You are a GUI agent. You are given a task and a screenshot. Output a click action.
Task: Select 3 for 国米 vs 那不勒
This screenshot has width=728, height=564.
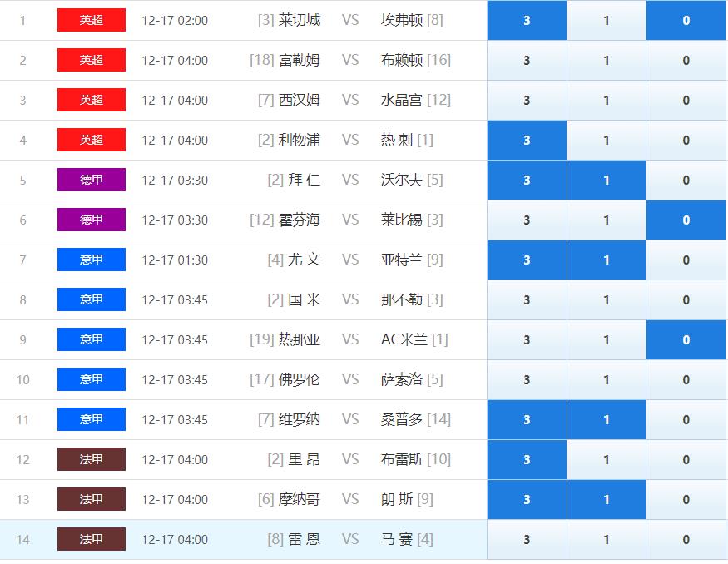coord(527,299)
